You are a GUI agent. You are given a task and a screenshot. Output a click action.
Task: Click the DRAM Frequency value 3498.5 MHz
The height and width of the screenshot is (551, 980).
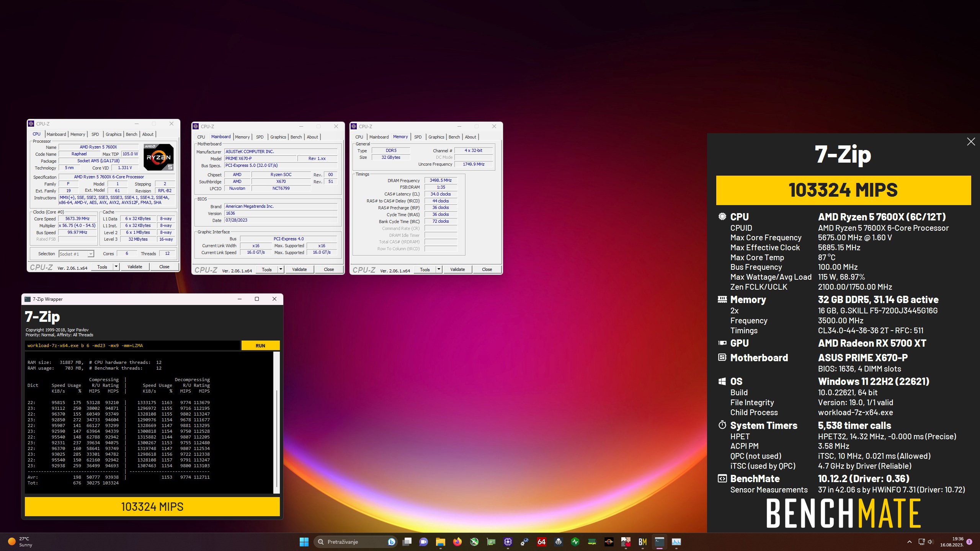pos(441,180)
